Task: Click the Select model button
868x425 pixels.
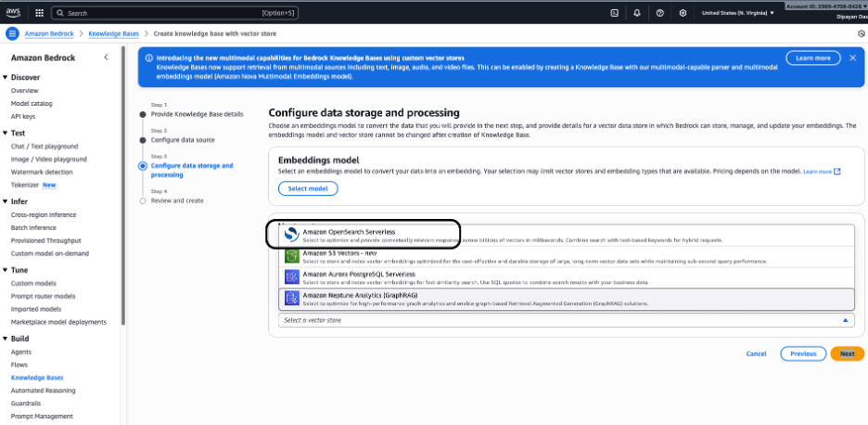Action: 308,188
